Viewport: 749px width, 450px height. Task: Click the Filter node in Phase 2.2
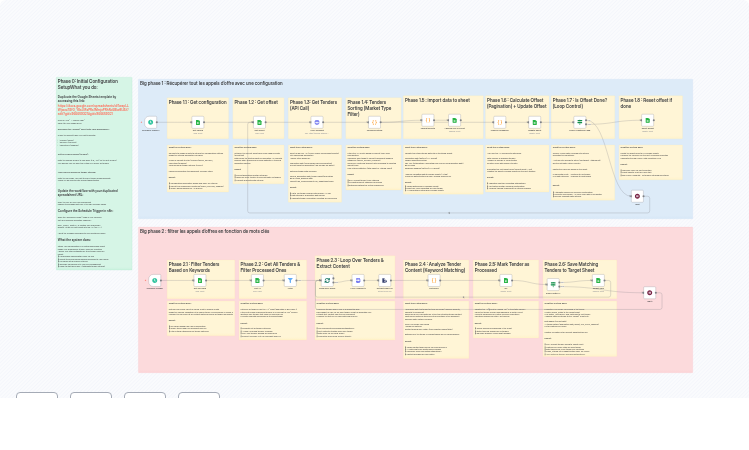290,281
